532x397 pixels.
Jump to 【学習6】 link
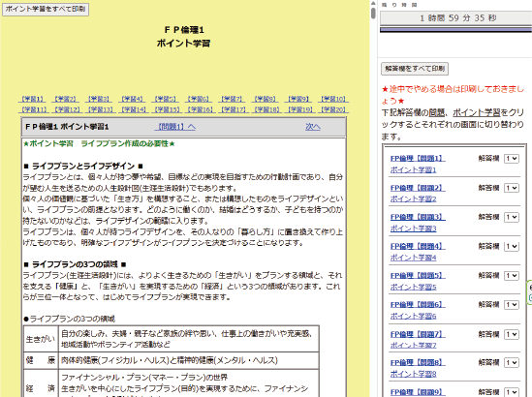(x=198, y=99)
